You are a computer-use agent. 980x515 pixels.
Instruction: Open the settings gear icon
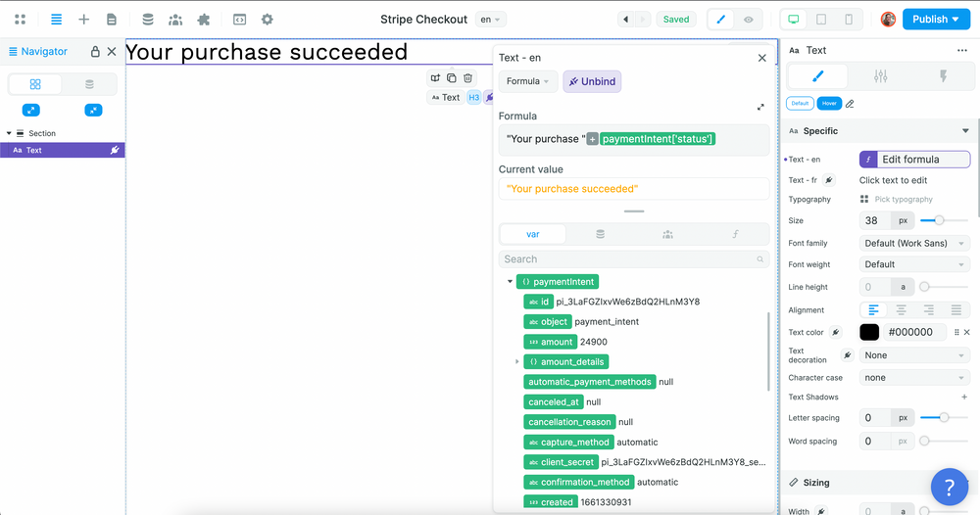(x=267, y=20)
